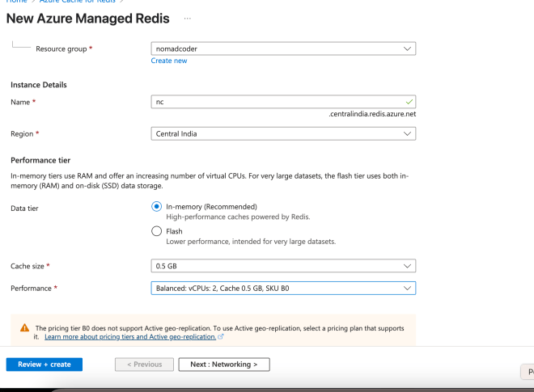Screen dimensions: 534x392
Task: Open Learn more about pricing tiers link
Action: click(x=130, y=336)
